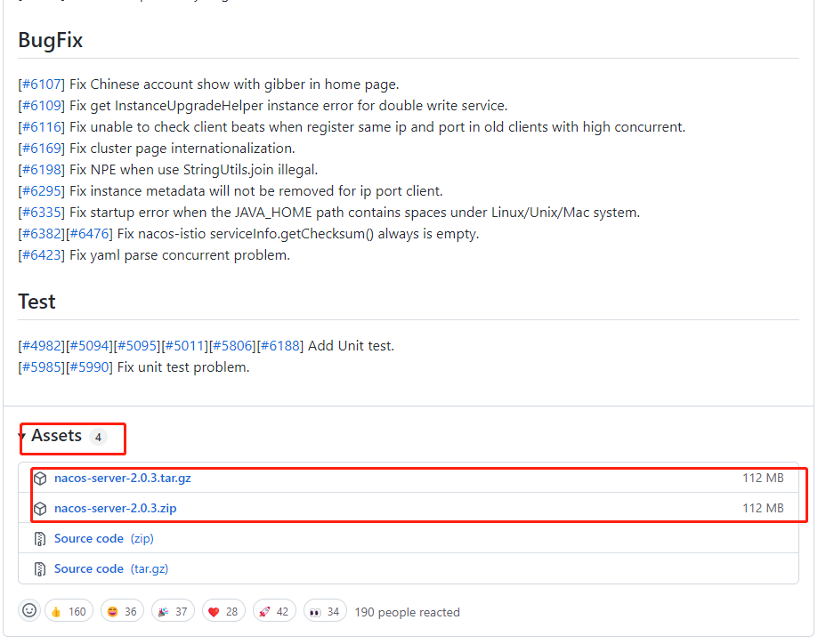The image size is (834, 644).
Task: Download nacos-server-2.0.3.tar.gz
Action: click(x=122, y=479)
